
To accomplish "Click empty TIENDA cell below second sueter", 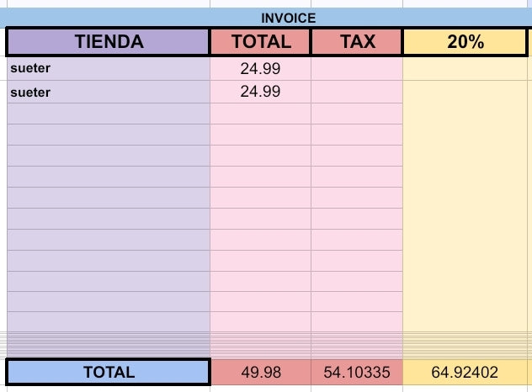I will (108, 114).
